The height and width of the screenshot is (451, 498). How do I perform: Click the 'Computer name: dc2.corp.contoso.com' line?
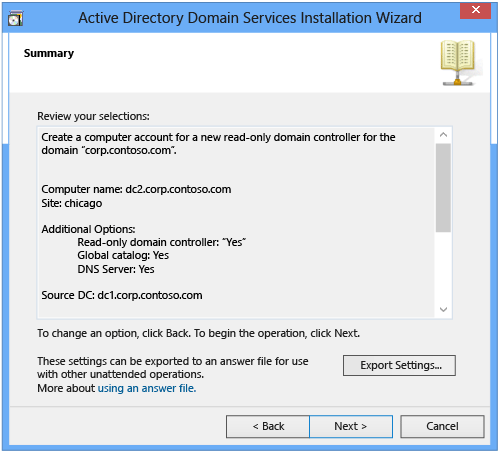pyautogui.click(x=136, y=189)
